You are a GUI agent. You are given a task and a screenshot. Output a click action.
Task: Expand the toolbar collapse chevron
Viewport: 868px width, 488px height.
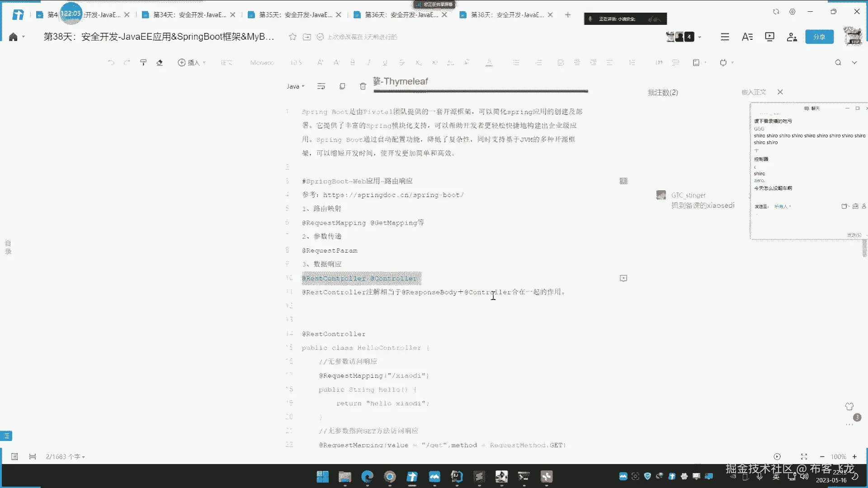pos(854,62)
